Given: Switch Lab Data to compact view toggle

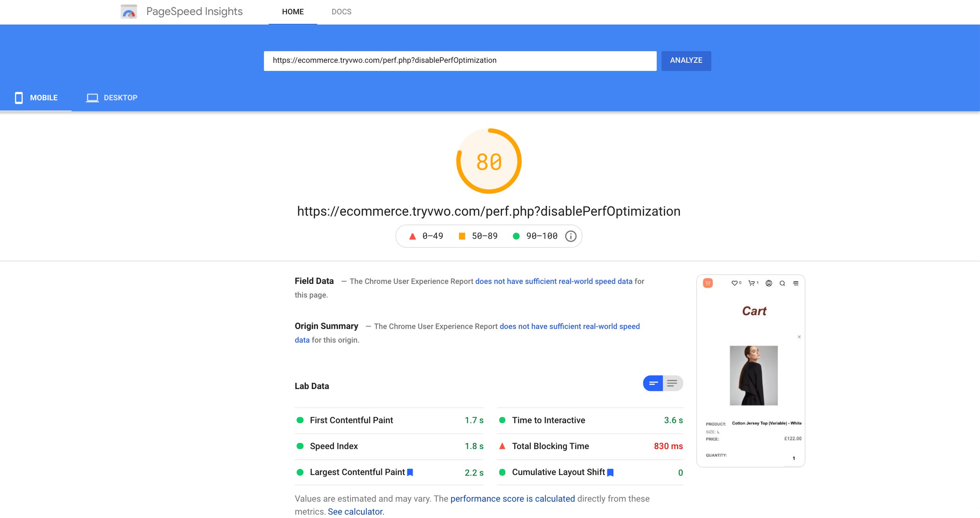Looking at the screenshot, I should coord(653,383).
